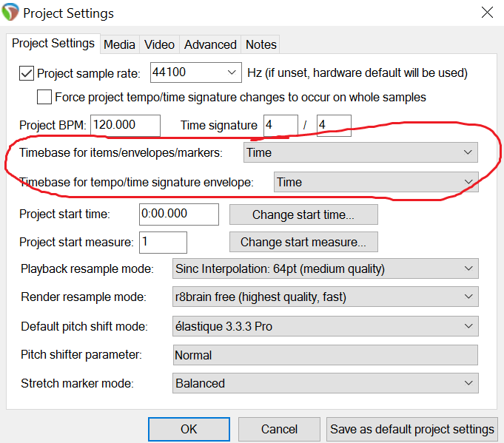The height and width of the screenshot is (443, 504).
Task: Expand Timebase for items/envelopes/markers dropdown
Action: click(x=360, y=153)
